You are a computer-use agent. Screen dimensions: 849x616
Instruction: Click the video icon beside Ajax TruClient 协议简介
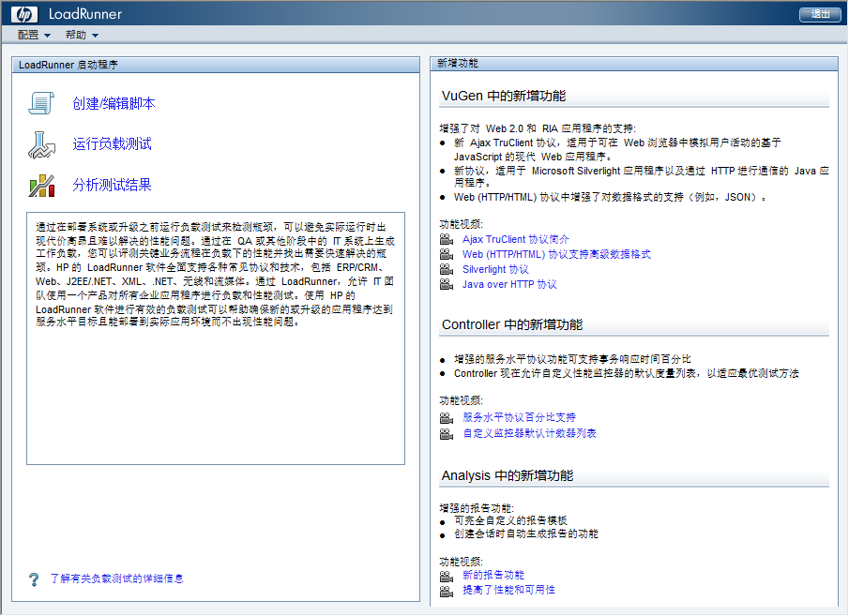pyautogui.click(x=447, y=239)
